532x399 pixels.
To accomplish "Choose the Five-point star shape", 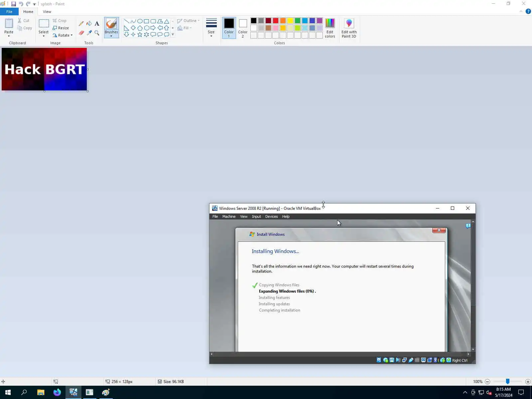I will (140, 35).
